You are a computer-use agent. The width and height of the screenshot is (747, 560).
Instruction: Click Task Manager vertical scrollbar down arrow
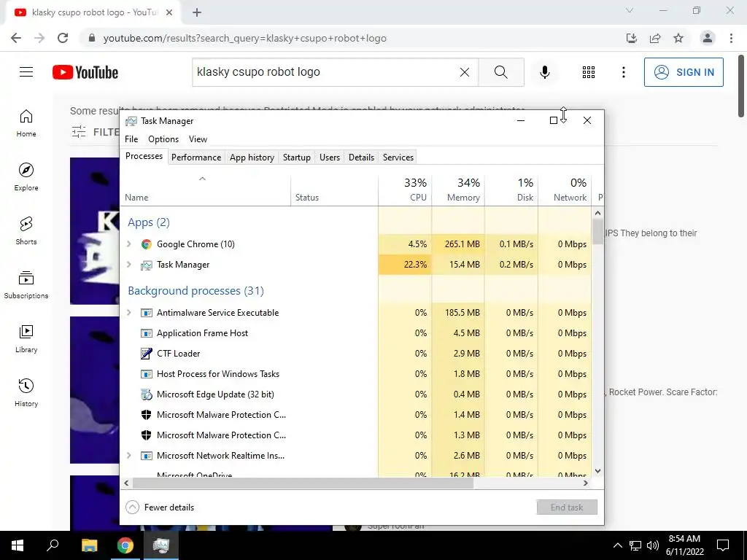click(x=598, y=471)
